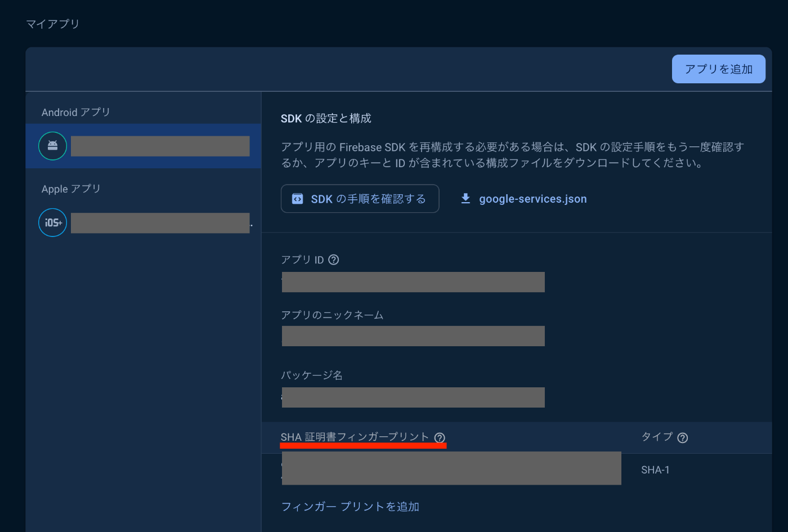Click the SHA-1 type value
Image resolution: width=788 pixels, height=532 pixels.
click(x=655, y=470)
